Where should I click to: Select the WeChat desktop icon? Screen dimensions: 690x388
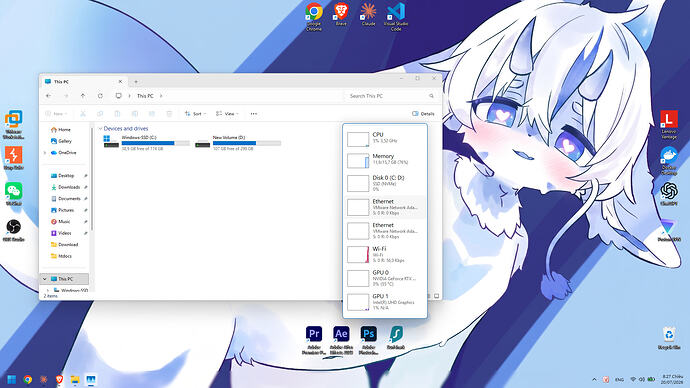pos(14,194)
